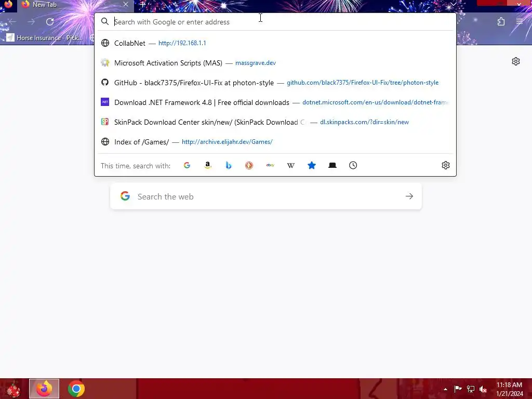
Task: Click the magnifier icon in the address bar
Action: (x=105, y=22)
